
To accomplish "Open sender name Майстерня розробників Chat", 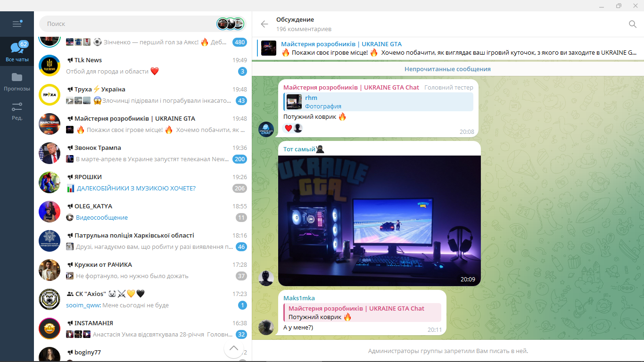I will 351,87.
